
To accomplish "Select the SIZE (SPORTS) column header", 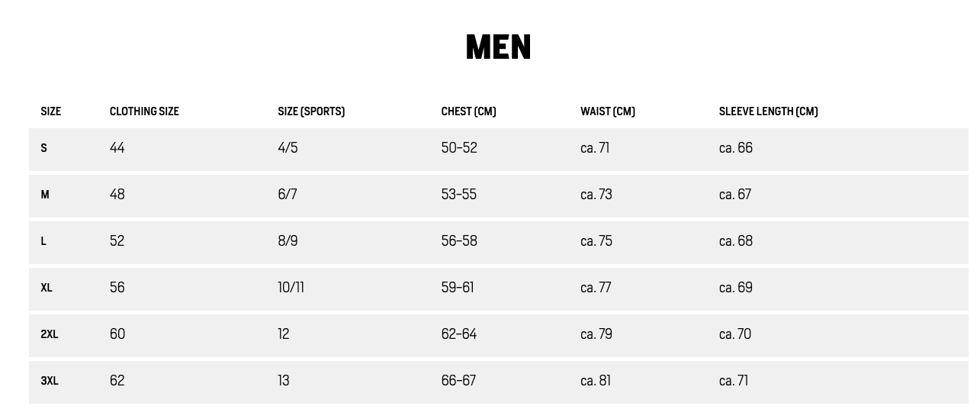I will pyautogui.click(x=311, y=111).
